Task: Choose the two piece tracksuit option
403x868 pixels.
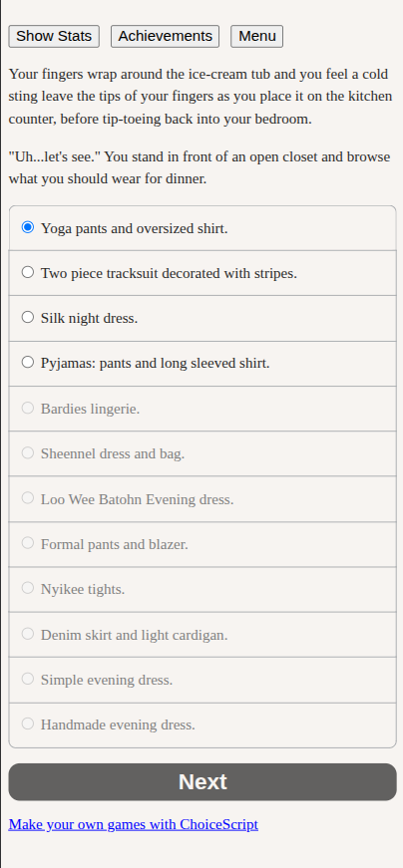Action: click(202, 273)
